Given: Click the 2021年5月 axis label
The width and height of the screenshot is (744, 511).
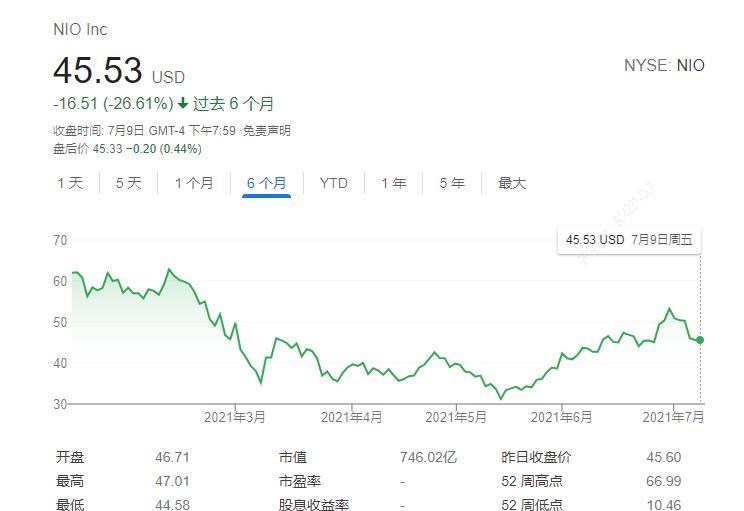Looking at the screenshot, I should [456, 418].
